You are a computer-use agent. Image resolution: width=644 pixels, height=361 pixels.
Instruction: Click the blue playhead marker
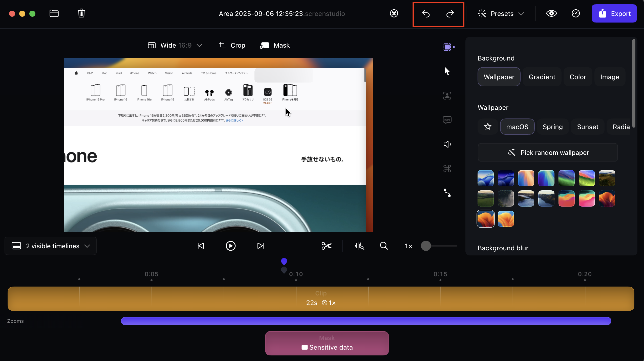pyautogui.click(x=284, y=261)
